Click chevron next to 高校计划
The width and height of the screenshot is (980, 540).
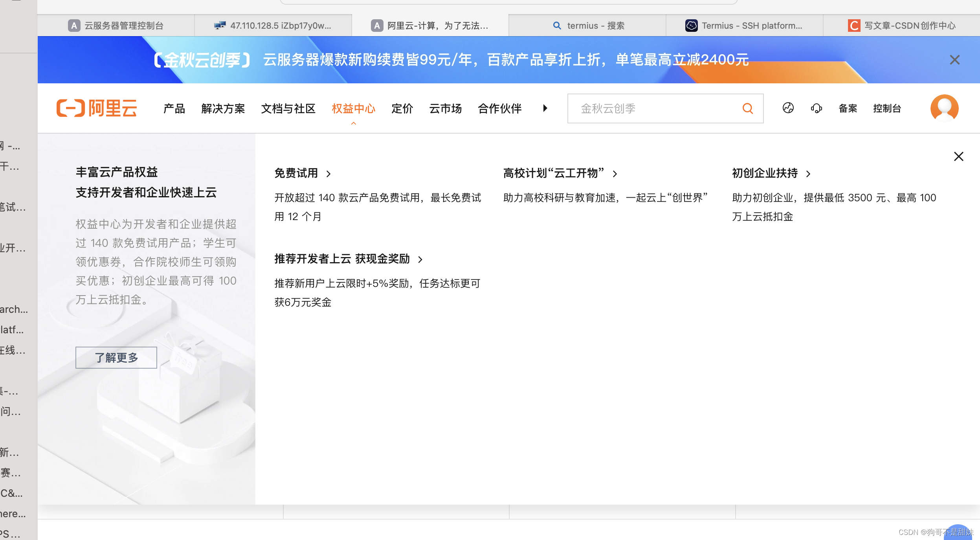click(x=615, y=174)
